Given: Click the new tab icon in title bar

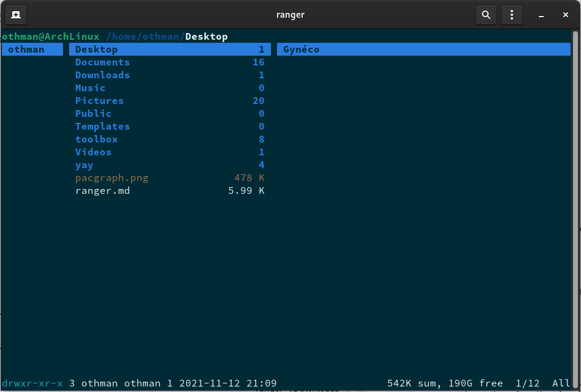Looking at the screenshot, I should (x=16, y=15).
